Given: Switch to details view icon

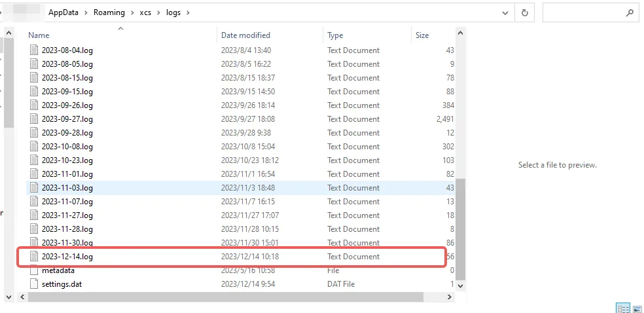Looking at the screenshot, I should [x=623, y=309].
